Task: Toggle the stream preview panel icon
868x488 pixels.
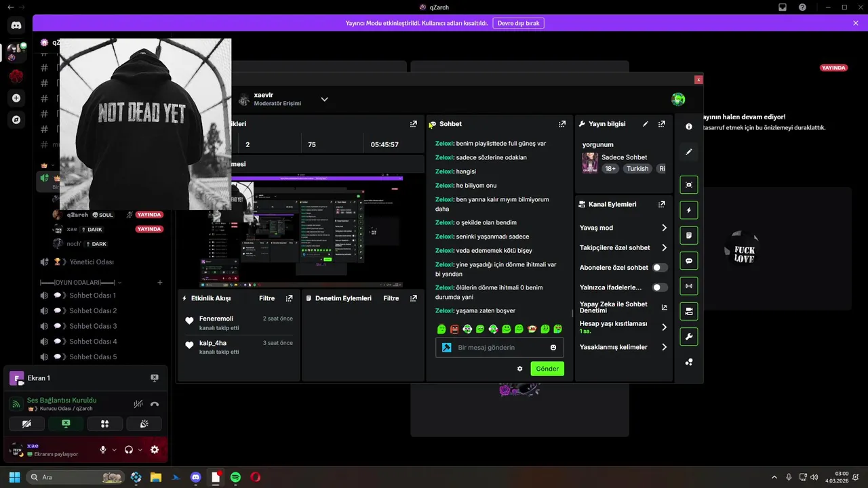Action: click(x=689, y=184)
